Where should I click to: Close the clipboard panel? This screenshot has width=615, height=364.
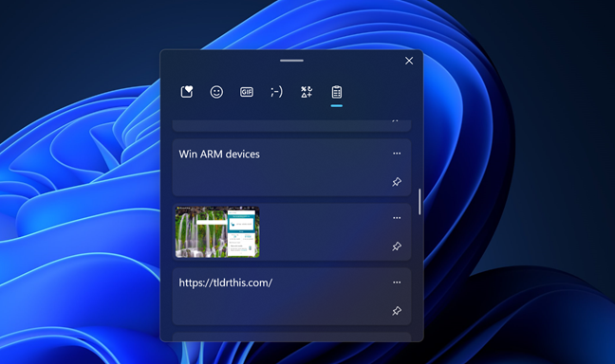click(x=409, y=61)
